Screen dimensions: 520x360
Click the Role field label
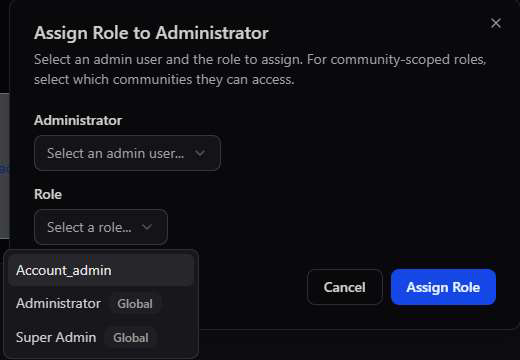pyautogui.click(x=48, y=194)
